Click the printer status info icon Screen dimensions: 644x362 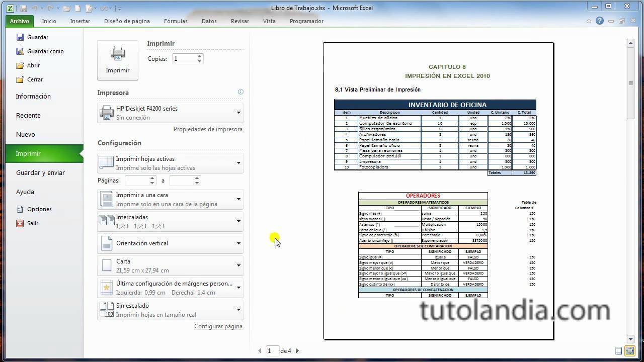[240, 92]
